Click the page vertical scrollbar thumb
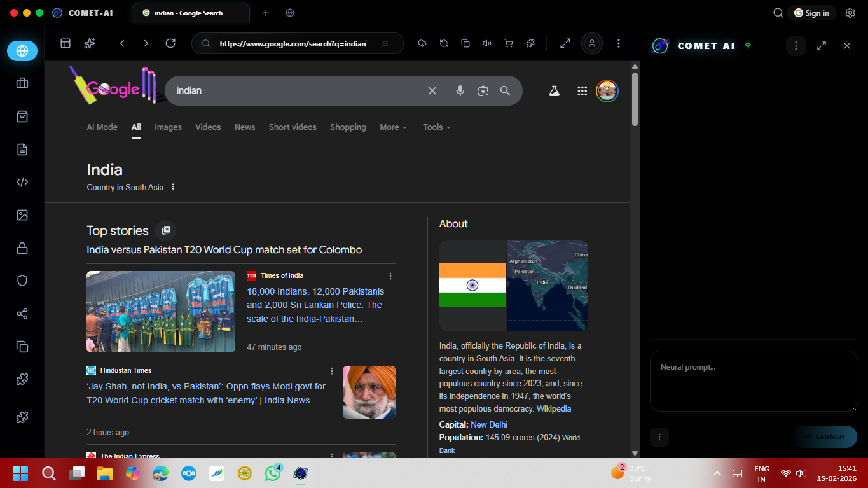868x488 pixels. tap(635, 99)
